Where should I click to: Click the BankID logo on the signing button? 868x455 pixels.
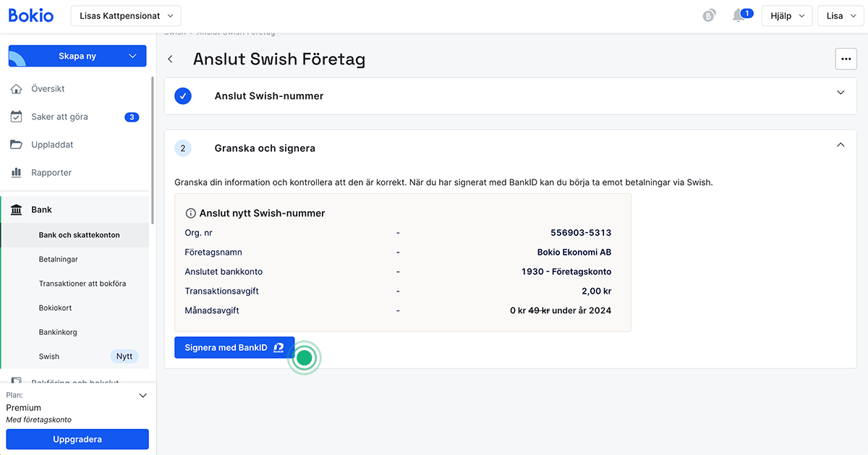click(x=279, y=347)
